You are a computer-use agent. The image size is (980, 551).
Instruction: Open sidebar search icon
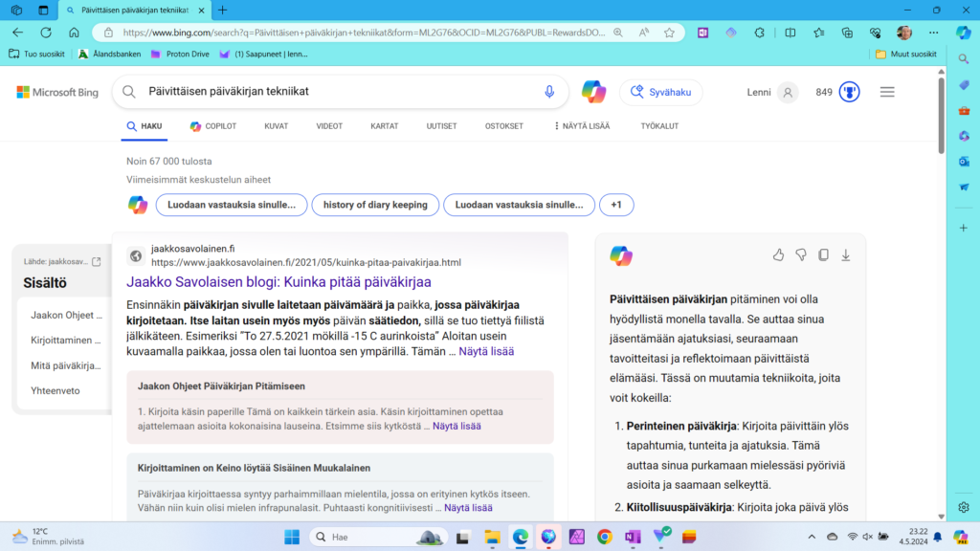point(963,58)
